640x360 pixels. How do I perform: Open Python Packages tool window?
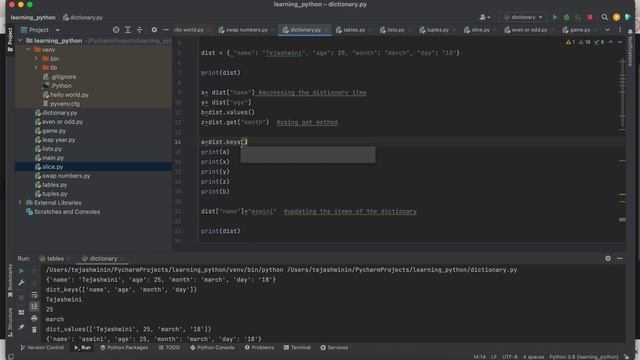pyautogui.click(x=124, y=347)
